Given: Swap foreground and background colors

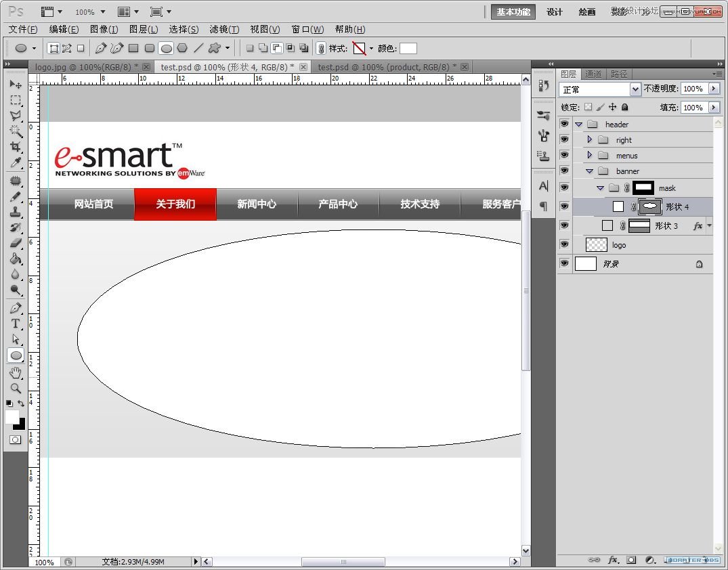Looking at the screenshot, I should (x=21, y=403).
